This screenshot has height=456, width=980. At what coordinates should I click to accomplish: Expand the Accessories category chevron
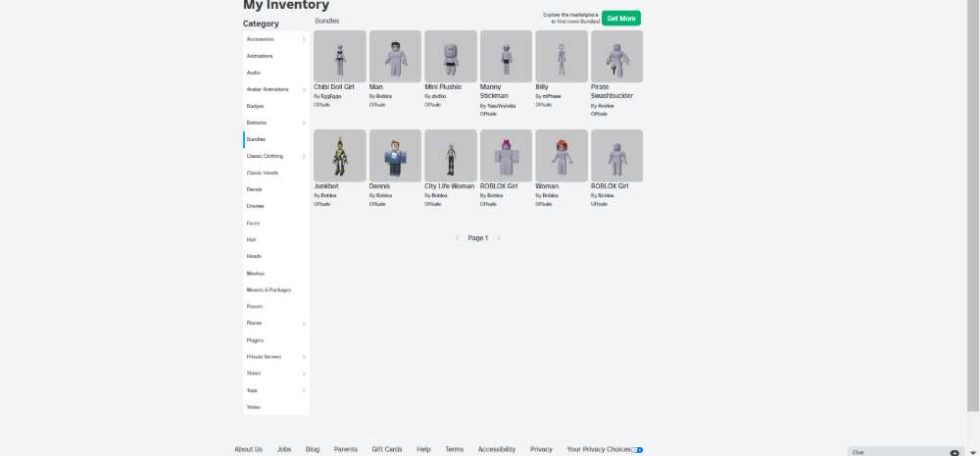tap(304, 39)
